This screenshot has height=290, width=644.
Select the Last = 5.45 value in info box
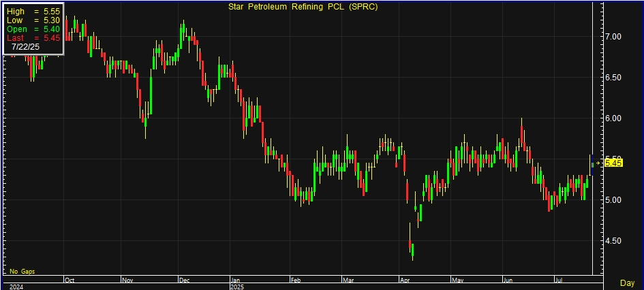pos(33,37)
